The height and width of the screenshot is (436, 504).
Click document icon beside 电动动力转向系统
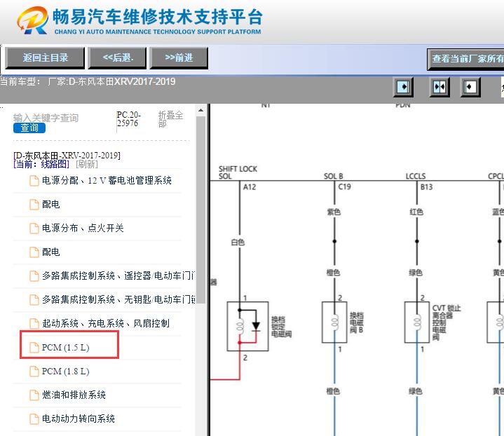(34, 419)
